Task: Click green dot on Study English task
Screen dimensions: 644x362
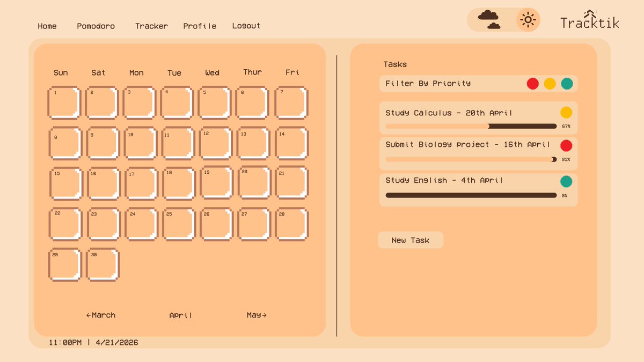Action: [566, 181]
